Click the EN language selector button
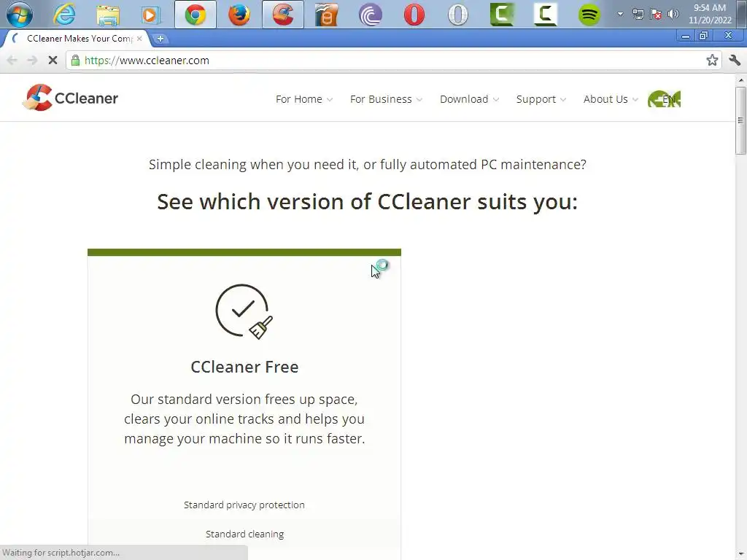The height and width of the screenshot is (560, 747). click(x=664, y=99)
